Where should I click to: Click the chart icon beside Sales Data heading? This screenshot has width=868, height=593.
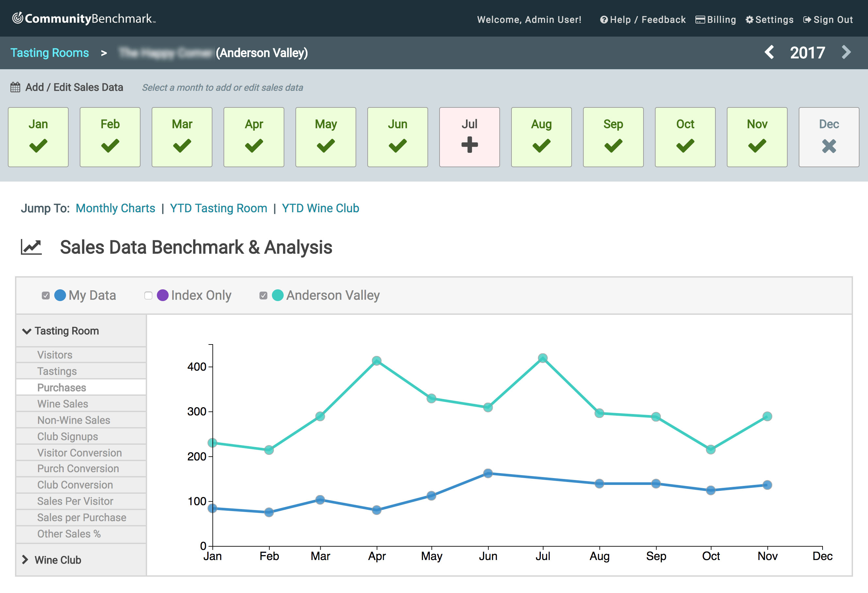point(31,247)
